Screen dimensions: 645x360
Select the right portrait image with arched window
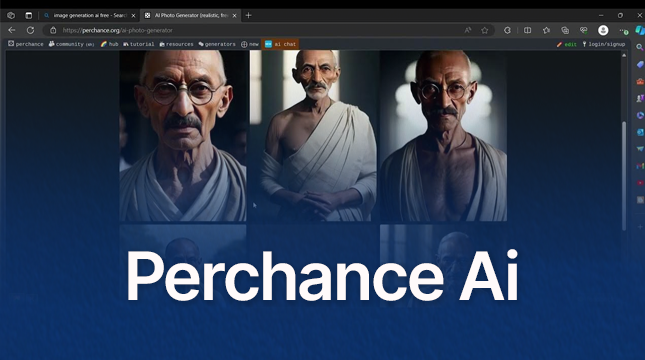coord(443,136)
